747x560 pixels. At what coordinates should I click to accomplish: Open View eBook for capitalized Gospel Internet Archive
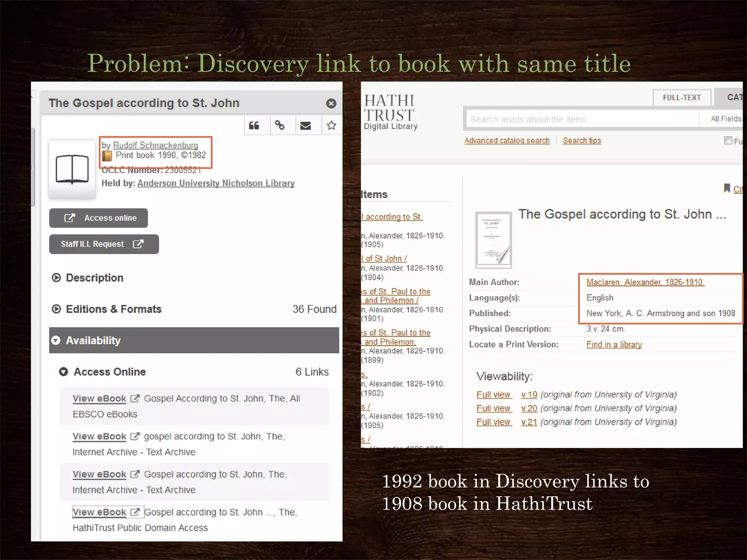[x=99, y=474]
